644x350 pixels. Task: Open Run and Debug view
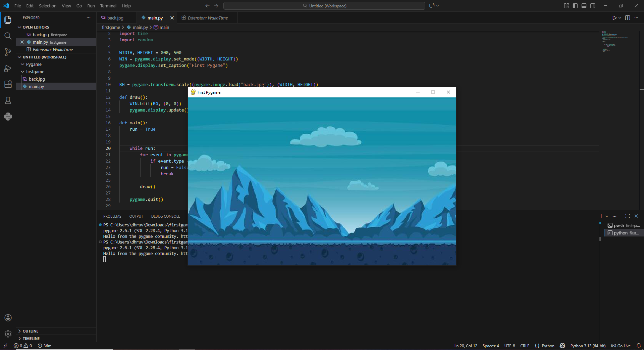[8, 69]
